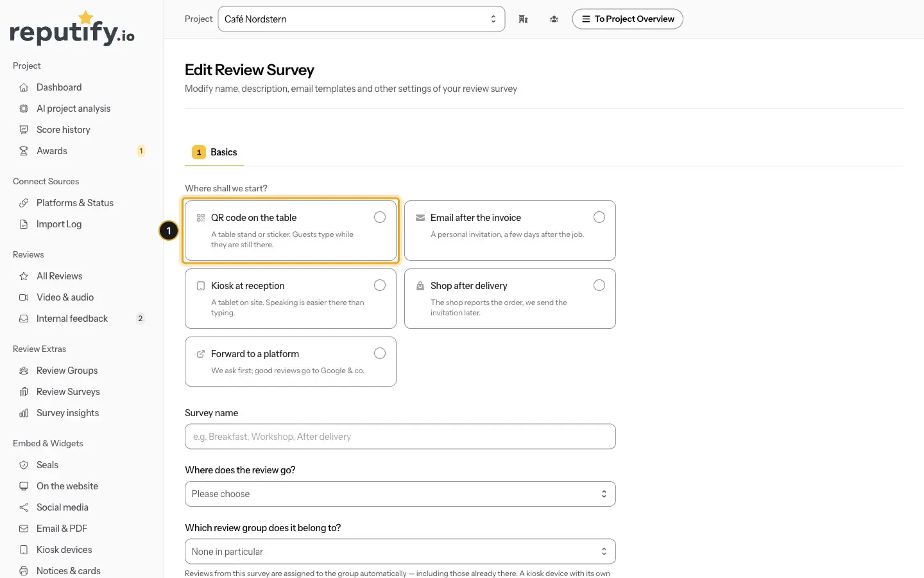
Task: Open Review Surveys in the sidebar
Action: pyautogui.click(x=68, y=392)
